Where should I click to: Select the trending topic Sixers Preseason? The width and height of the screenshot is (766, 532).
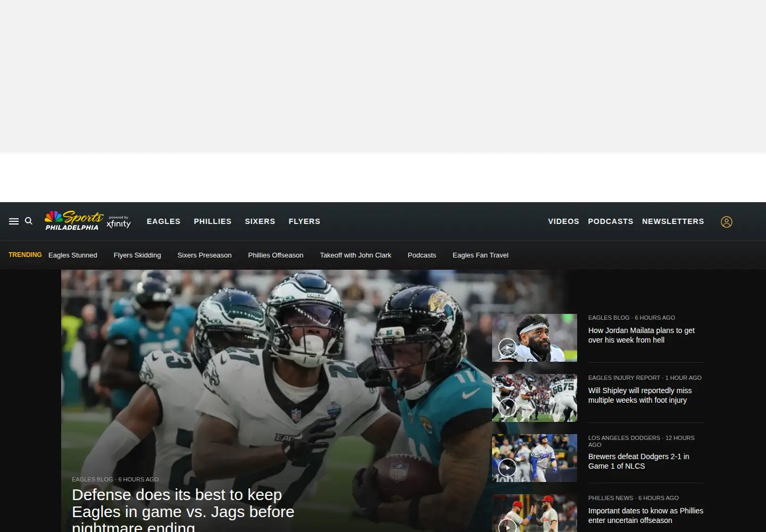204,255
